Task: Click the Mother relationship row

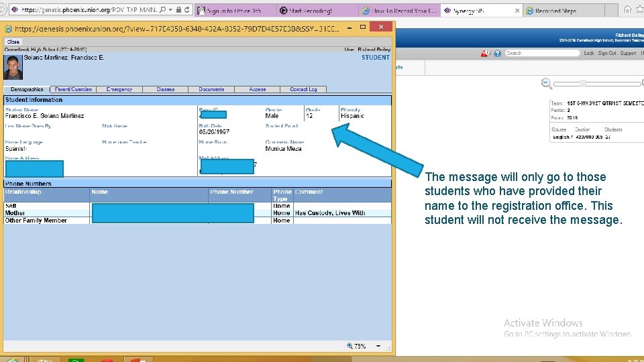Action: tap(197, 213)
